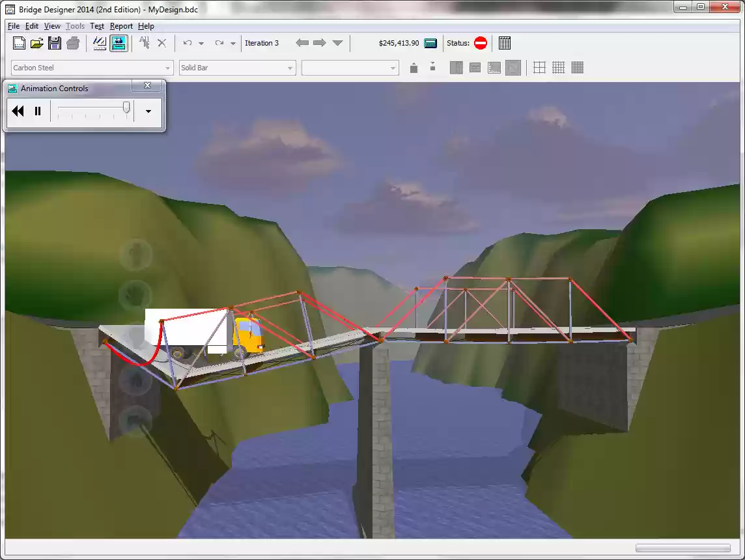Open the Test menu
Screen dimensions: 745x560
tap(97, 26)
